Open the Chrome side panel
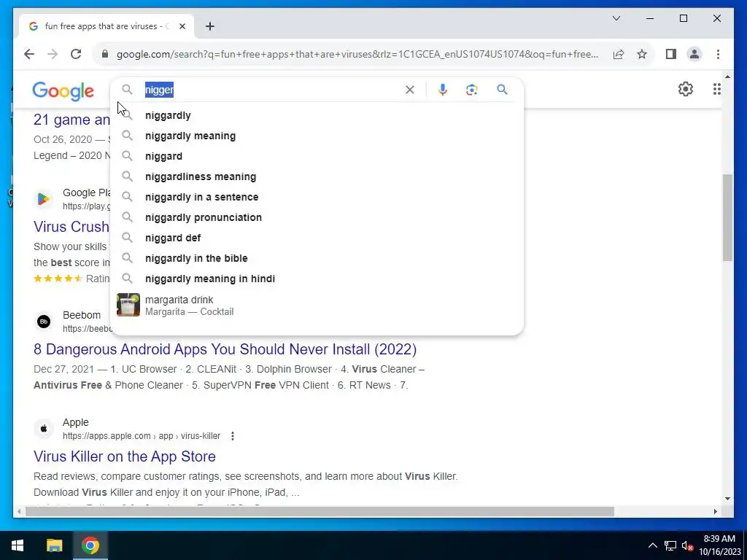 pos(671,54)
